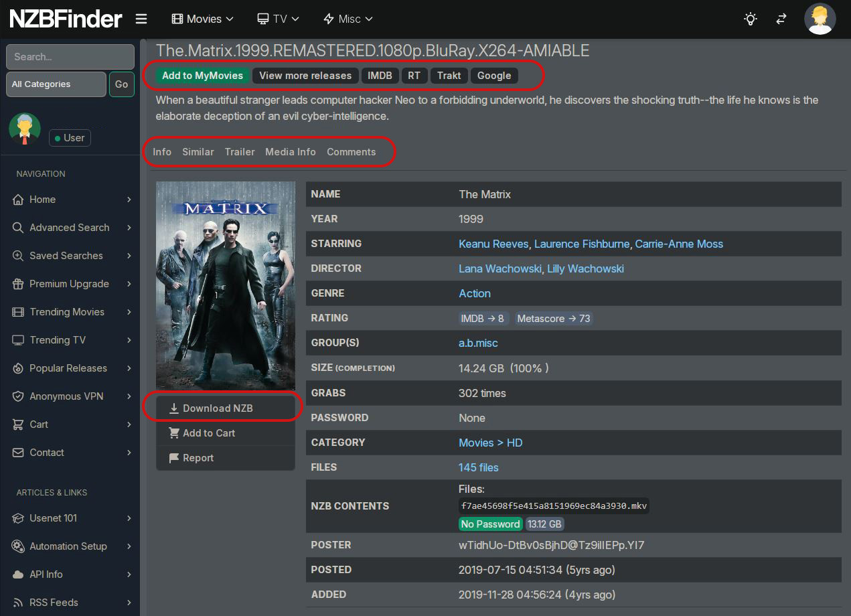The width and height of the screenshot is (851, 616).
Task: Click Add to Cart under the poster
Action: coord(226,433)
